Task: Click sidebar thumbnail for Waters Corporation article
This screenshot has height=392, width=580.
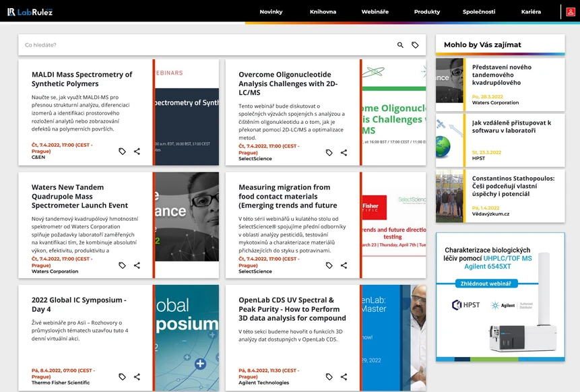Action: (449, 81)
